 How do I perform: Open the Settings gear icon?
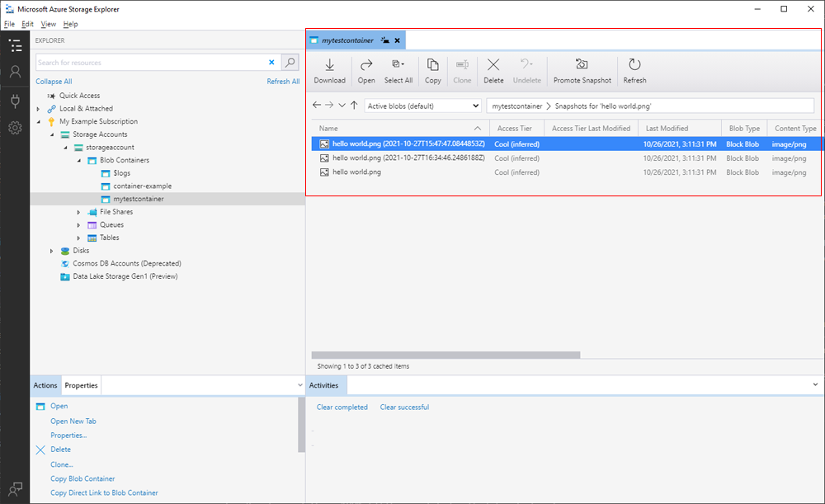[x=15, y=127]
